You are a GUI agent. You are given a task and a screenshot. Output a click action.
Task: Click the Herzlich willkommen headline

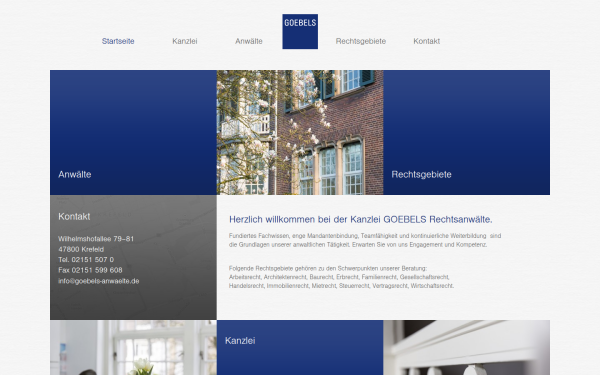pyautogui.click(x=361, y=219)
